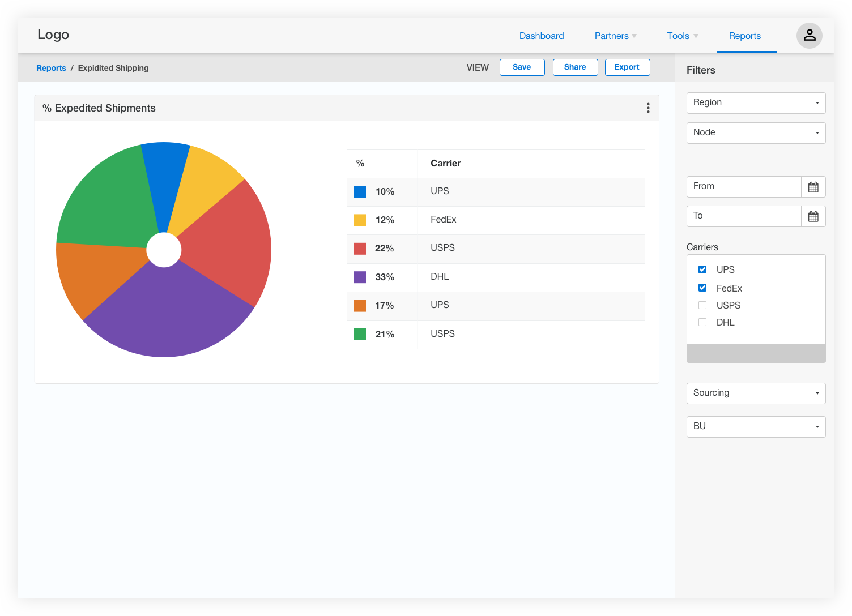Click in the To date field
The height and width of the screenshot is (616, 852).
pyautogui.click(x=744, y=216)
